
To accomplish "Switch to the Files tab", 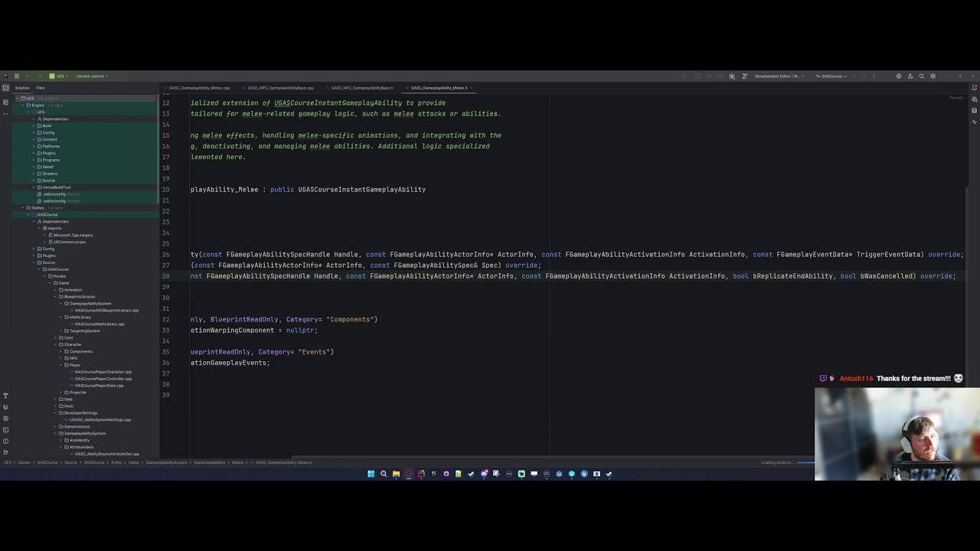I will pos(41,88).
